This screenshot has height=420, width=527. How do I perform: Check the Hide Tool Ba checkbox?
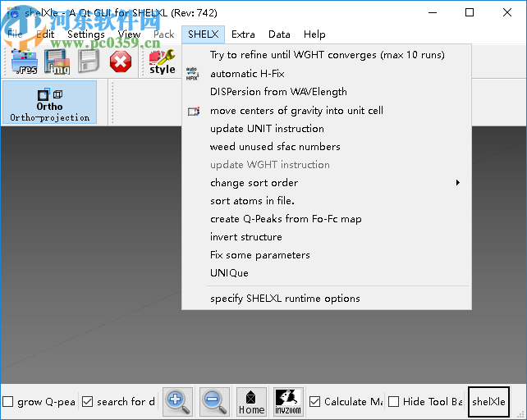tap(393, 401)
